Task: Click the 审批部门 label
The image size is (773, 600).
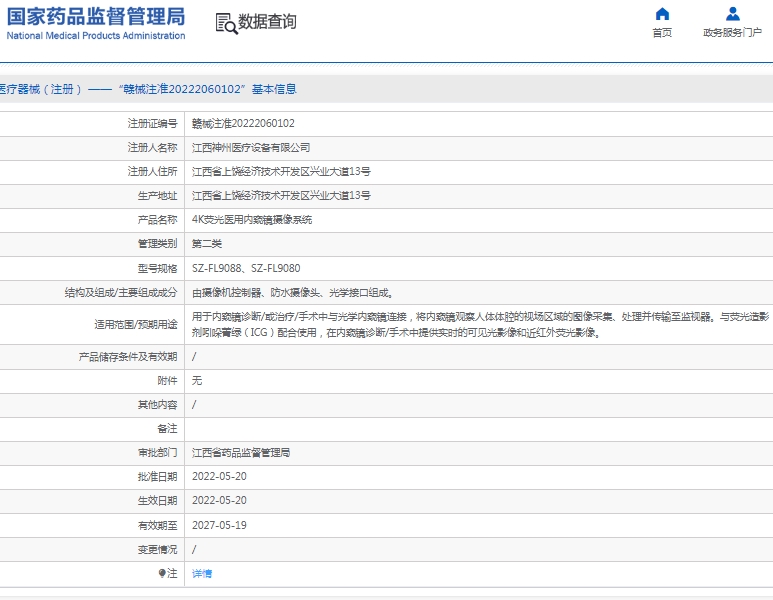Action: (157, 453)
